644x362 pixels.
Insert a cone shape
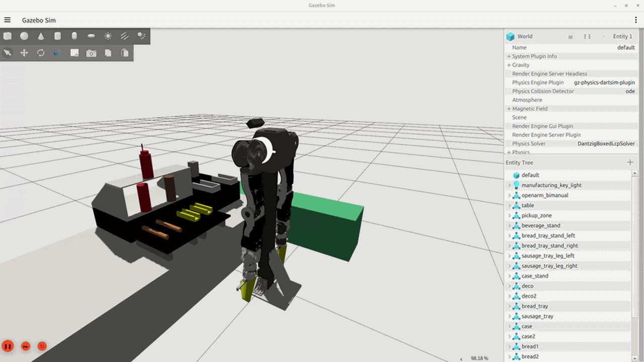(x=41, y=36)
